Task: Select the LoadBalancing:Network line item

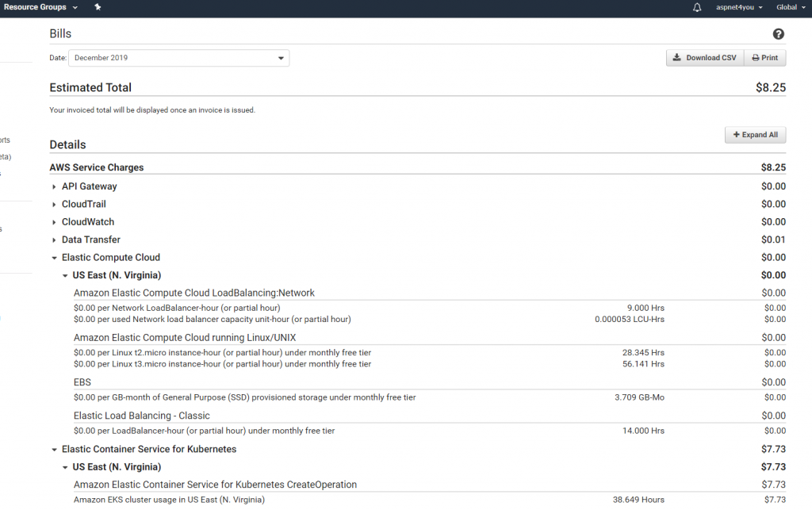Action: [193, 293]
